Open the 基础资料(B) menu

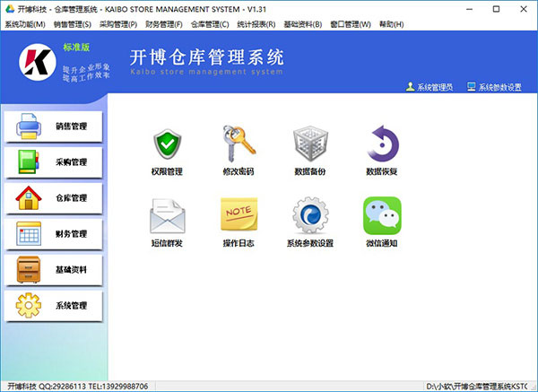pyautogui.click(x=303, y=24)
